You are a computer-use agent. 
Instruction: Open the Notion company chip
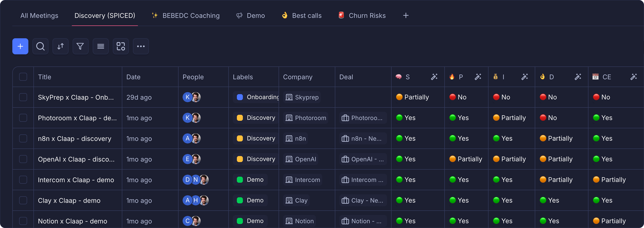pyautogui.click(x=300, y=221)
